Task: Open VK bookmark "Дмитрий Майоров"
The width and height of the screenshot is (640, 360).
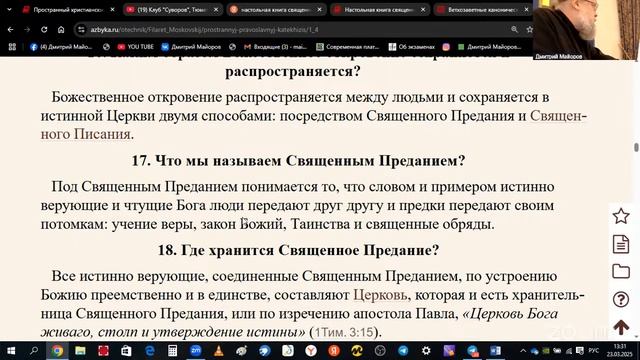Action: [x=191, y=47]
